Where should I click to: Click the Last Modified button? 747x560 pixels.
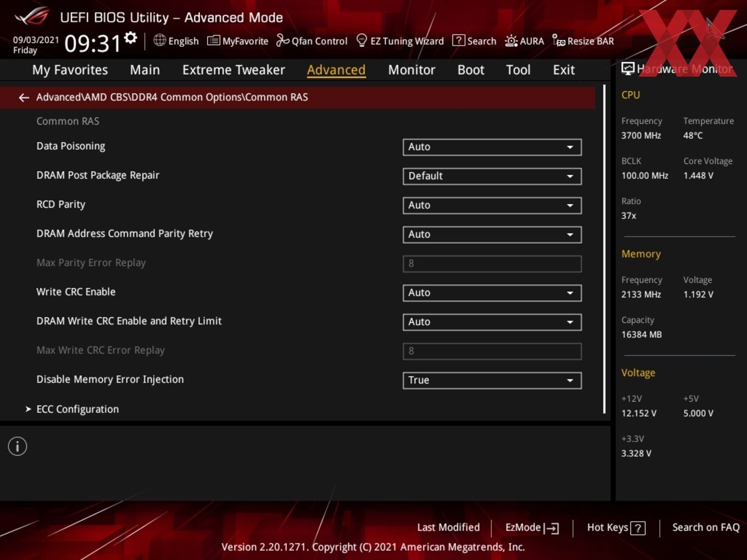pyautogui.click(x=448, y=528)
